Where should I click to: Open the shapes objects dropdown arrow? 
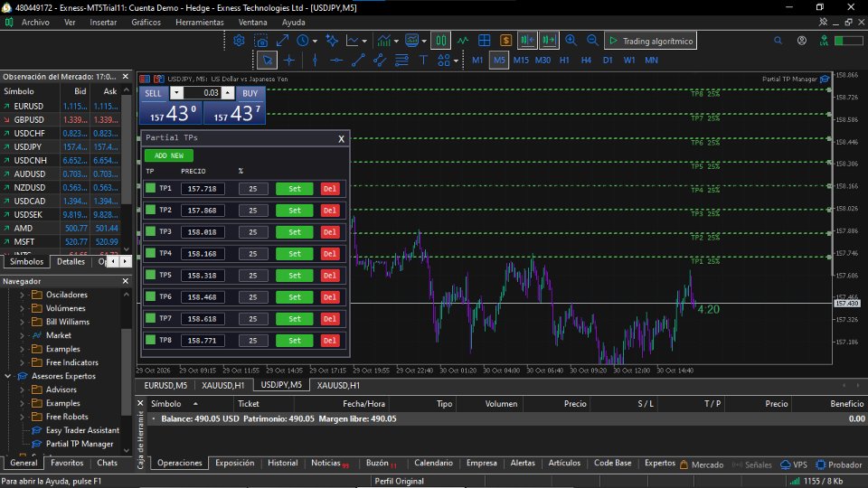[x=456, y=61]
